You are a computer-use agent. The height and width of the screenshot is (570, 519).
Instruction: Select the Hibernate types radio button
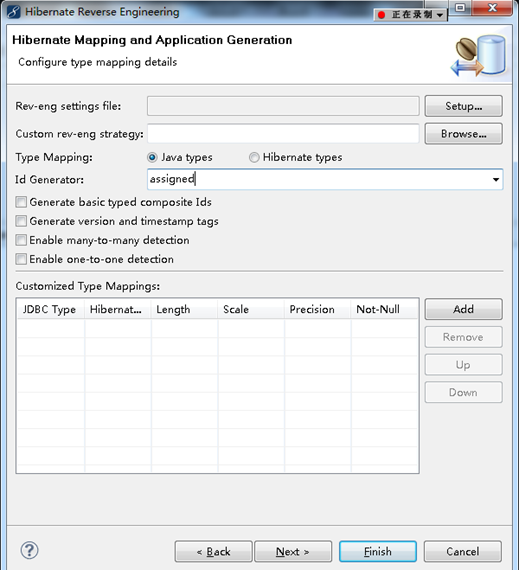pyautogui.click(x=254, y=157)
